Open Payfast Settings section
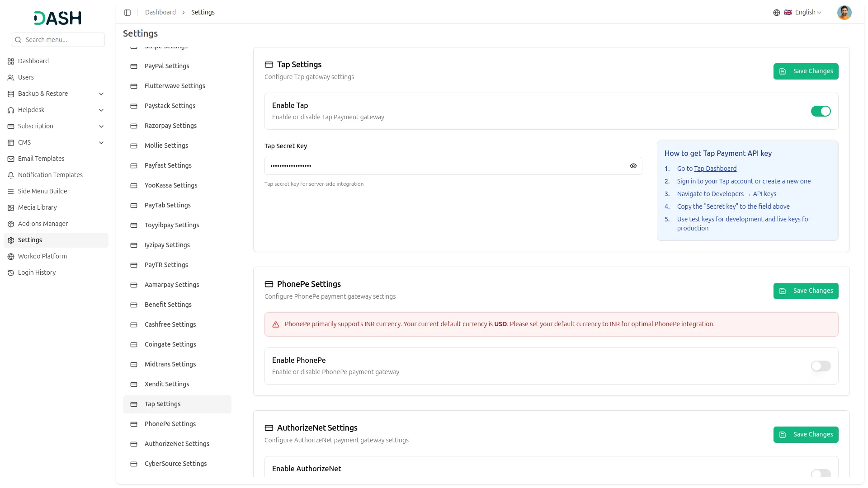 pos(177,166)
